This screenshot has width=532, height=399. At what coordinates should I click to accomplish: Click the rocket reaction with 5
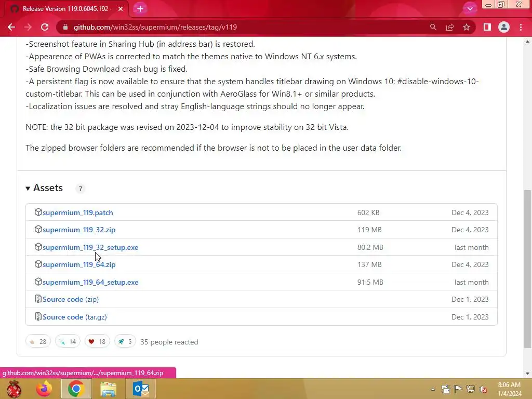point(125,341)
